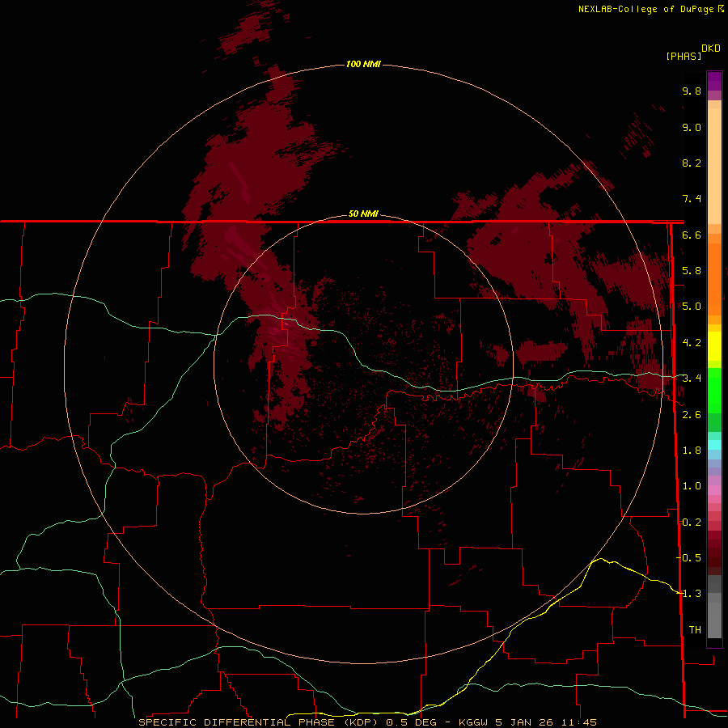Click the 1.8 value on color scale
The height and width of the screenshot is (728, 728).
click(x=692, y=451)
